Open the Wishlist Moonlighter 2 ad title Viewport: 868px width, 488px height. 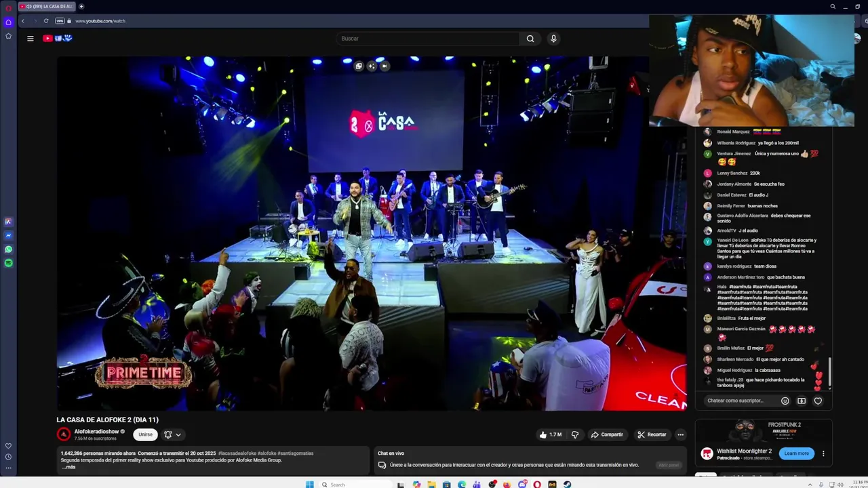coord(745,451)
